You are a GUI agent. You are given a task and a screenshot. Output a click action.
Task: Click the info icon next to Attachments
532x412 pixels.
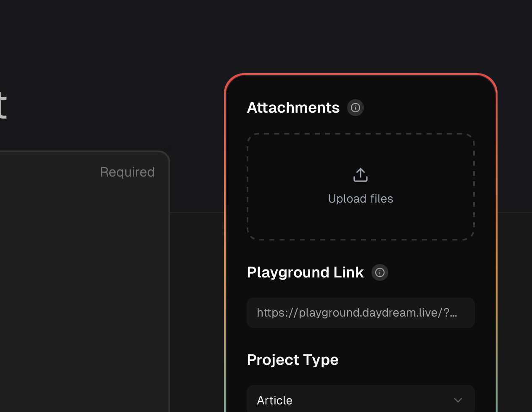click(355, 108)
